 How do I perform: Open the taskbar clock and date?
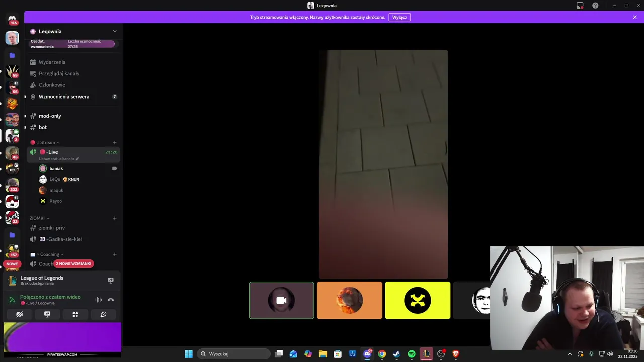pyautogui.click(x=629, y=354)
